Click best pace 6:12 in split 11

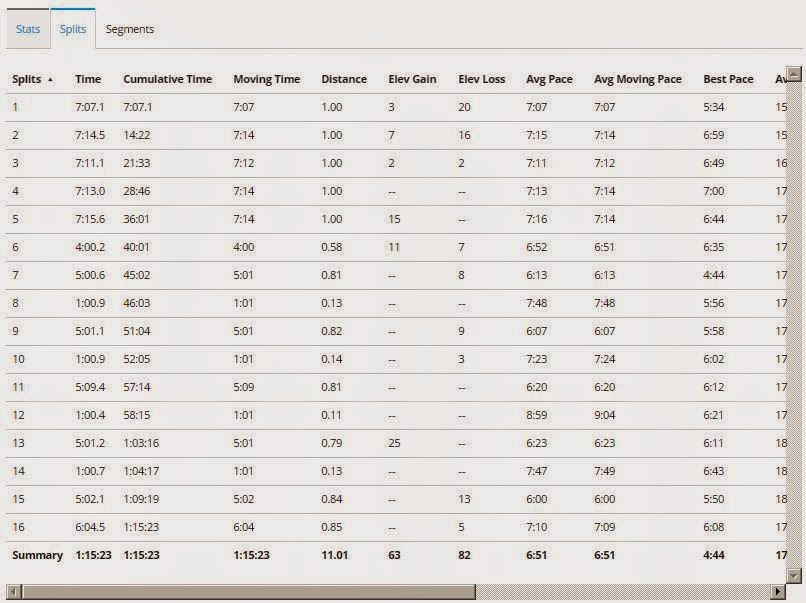pos(713,387)
